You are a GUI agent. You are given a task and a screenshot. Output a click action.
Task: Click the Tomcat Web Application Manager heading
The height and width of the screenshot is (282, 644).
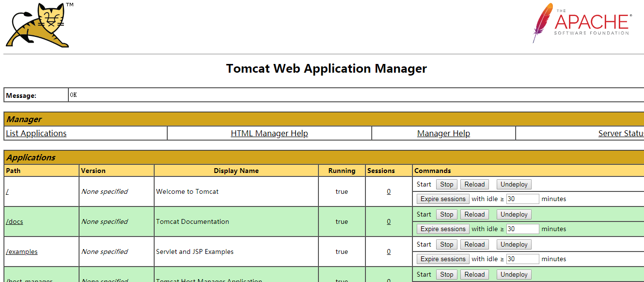(x=326, y=68)
